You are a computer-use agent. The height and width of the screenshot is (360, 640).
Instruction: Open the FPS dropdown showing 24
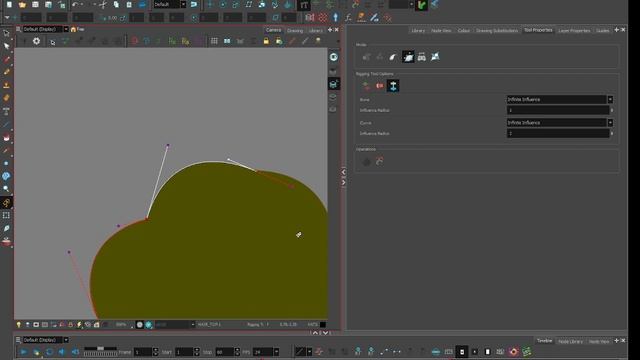click(x=266, y=352)
